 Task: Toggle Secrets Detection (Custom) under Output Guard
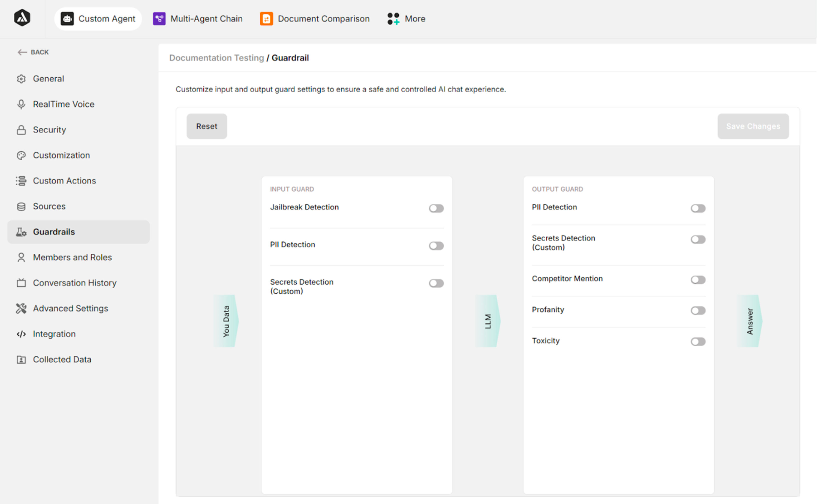coord(698,239)
